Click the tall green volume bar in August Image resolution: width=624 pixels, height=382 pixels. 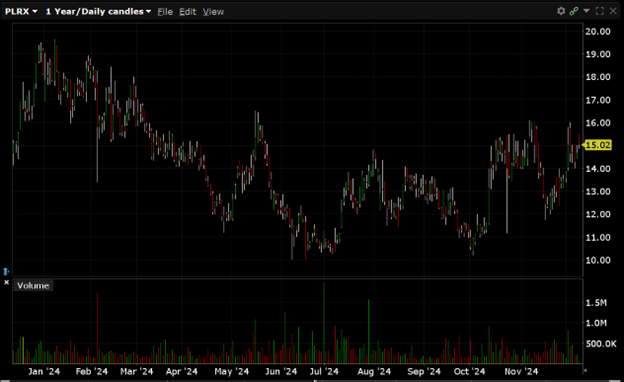tap(369, 331)
